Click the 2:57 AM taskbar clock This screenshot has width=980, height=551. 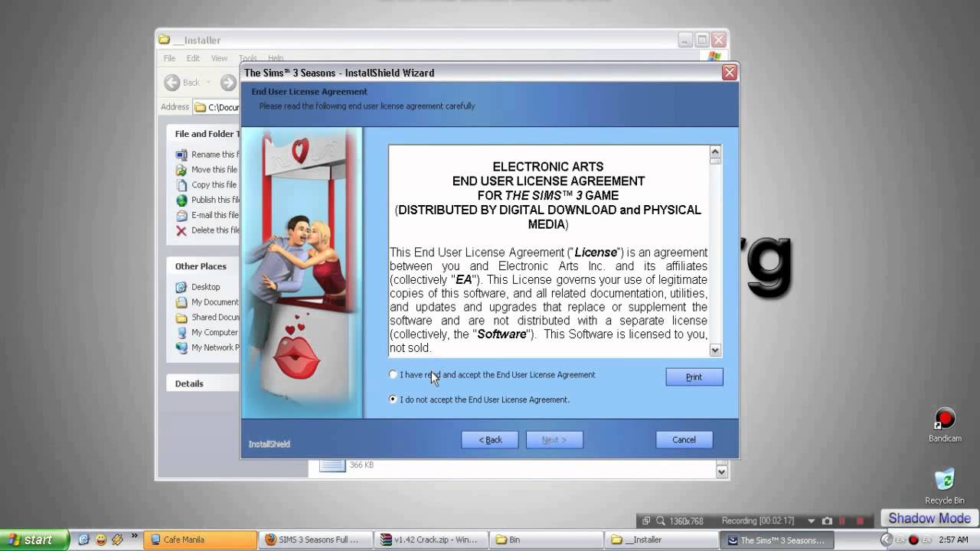click(x=953, y=540)
